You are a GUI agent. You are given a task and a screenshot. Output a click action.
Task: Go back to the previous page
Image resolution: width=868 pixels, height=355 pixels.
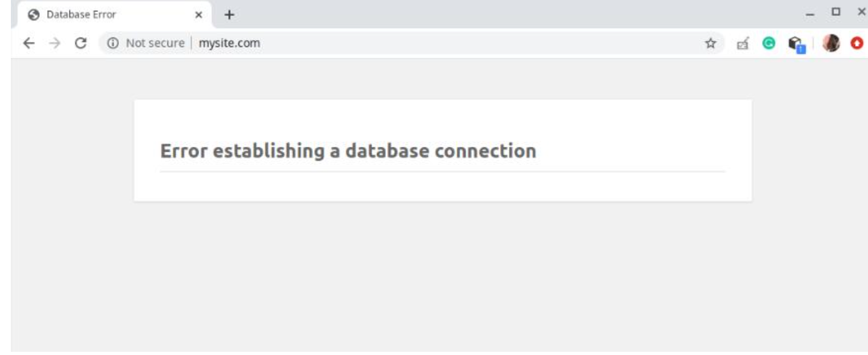click(x=28, y=43)
